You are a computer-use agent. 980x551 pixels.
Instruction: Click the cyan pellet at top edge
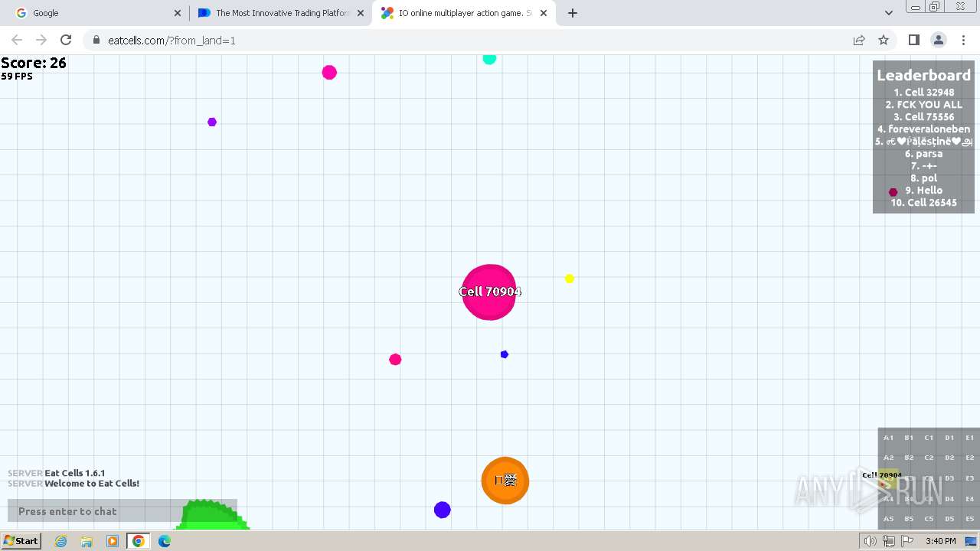[x=489, y=59]
